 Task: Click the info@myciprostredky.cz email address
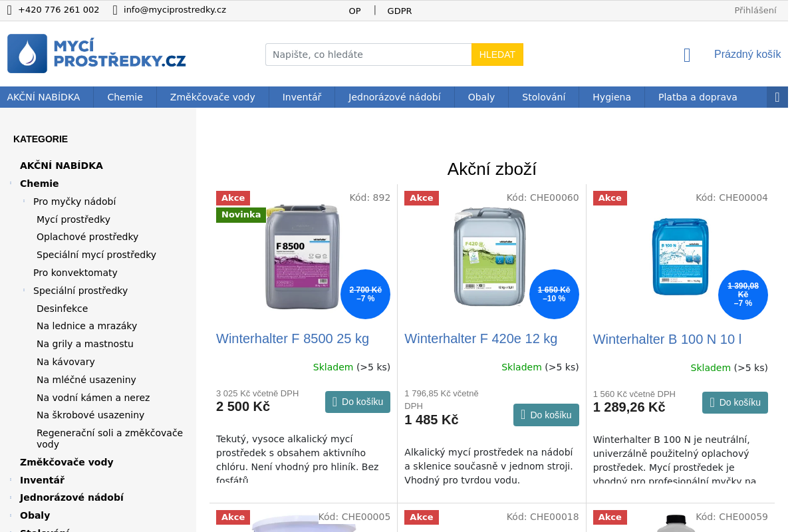tap(175, 10)
